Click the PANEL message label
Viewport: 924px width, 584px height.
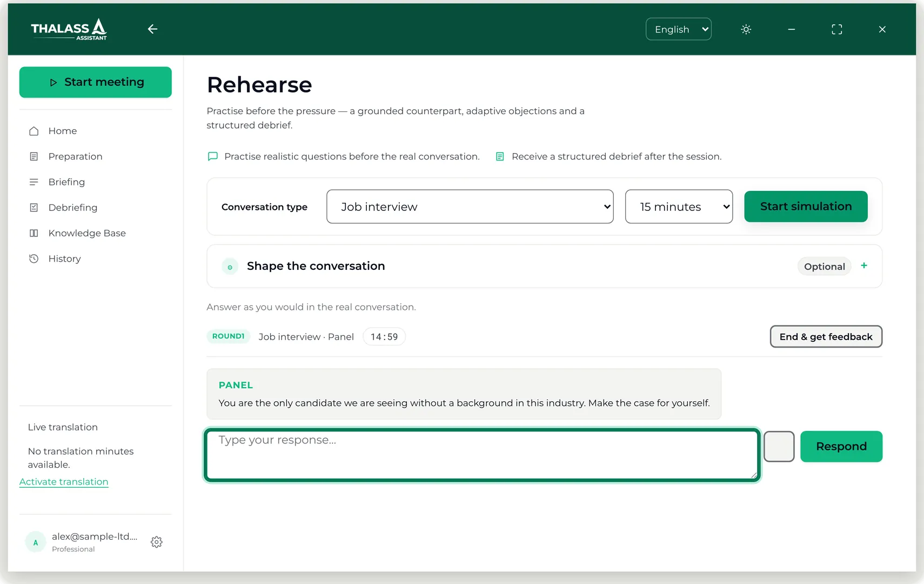pos(236,385)
